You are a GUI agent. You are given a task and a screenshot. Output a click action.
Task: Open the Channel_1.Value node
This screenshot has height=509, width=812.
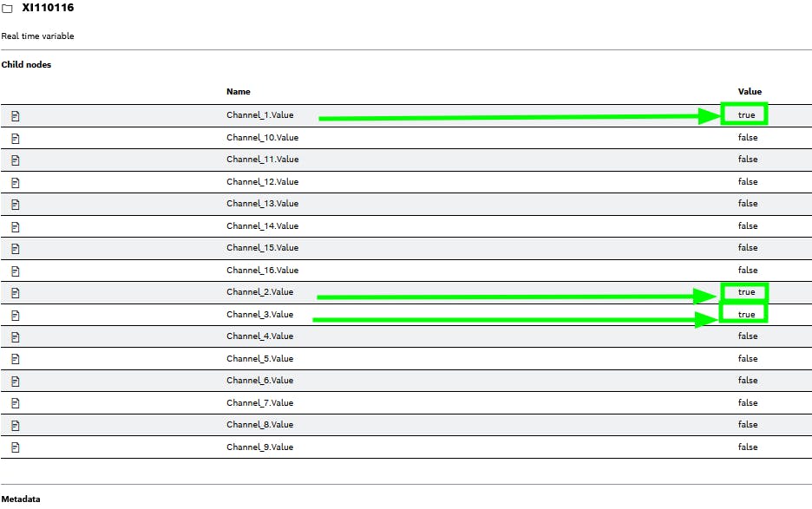coord(260,115)
